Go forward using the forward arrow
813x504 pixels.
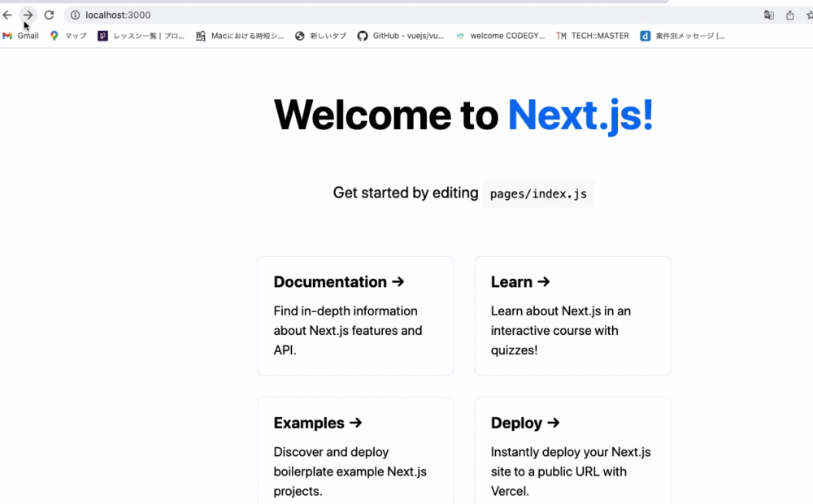(x=28, y=14)
